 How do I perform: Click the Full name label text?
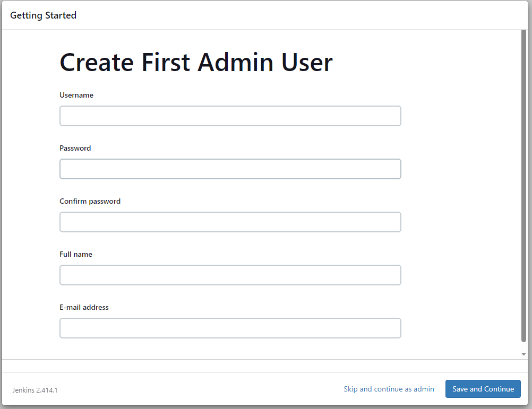pyautogui.click(x=76, y=255)
